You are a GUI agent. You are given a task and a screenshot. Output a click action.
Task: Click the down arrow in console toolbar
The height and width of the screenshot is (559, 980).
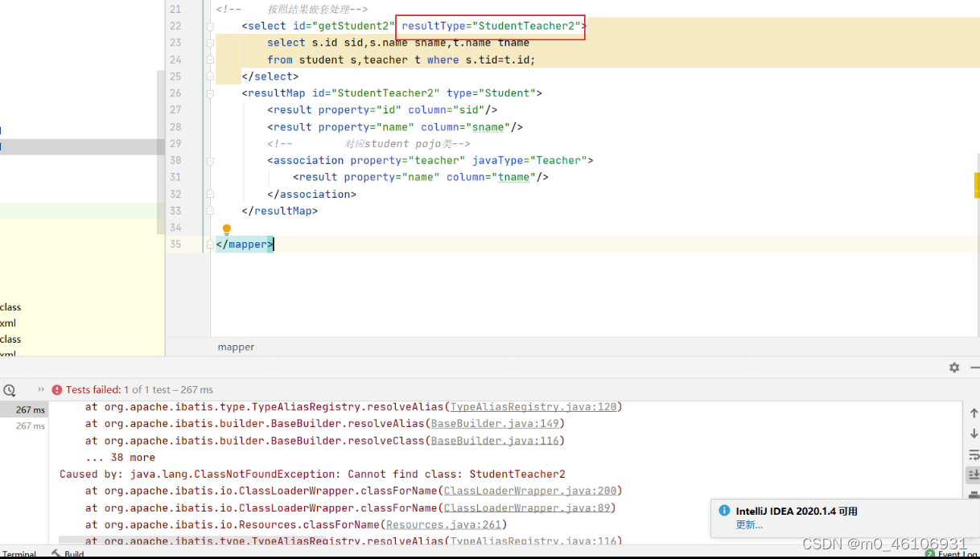tap(974, 434)
